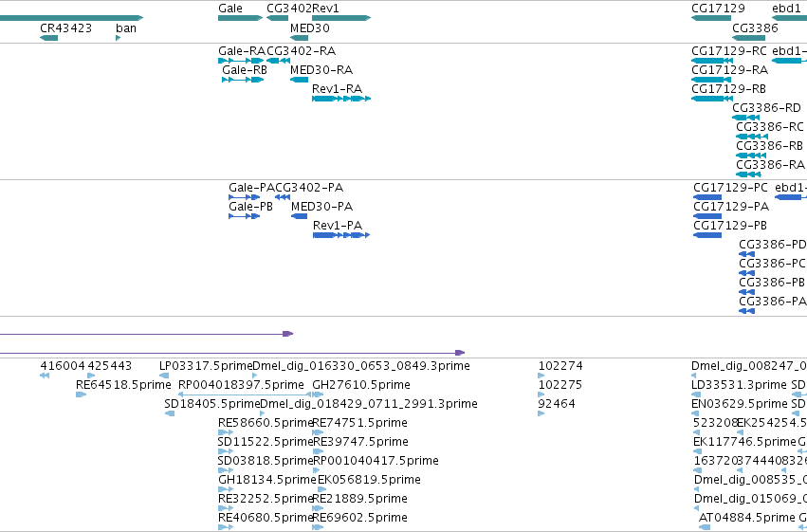Click the GH18134.5prime label
807x532 pixels.
pos(267,481)
